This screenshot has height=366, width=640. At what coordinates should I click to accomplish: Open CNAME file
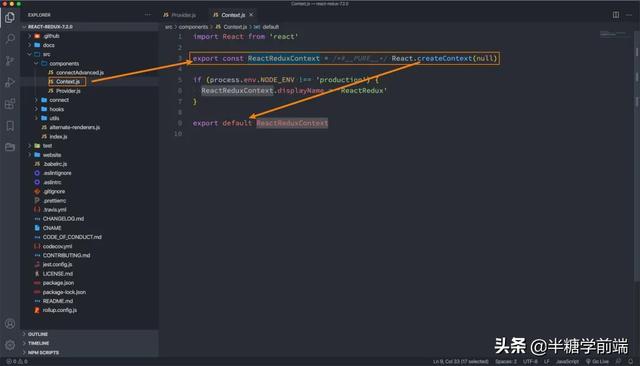(89, 228)
